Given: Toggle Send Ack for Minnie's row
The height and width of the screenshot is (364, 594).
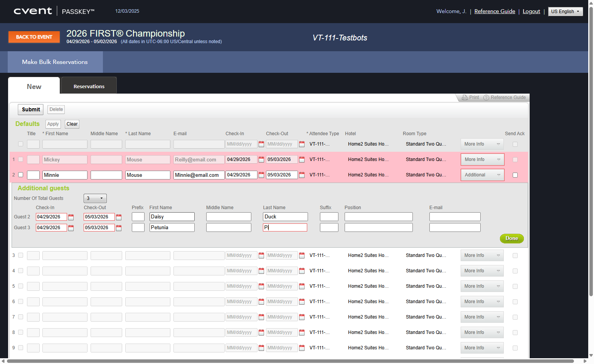Looking at the screenshot, I should [515, 175].
